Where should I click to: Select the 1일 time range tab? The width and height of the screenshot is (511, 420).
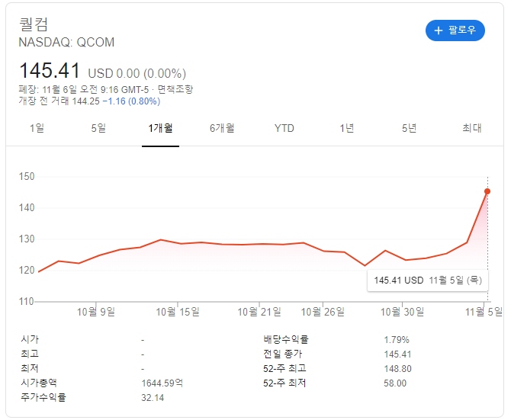(x=37, y=128)
